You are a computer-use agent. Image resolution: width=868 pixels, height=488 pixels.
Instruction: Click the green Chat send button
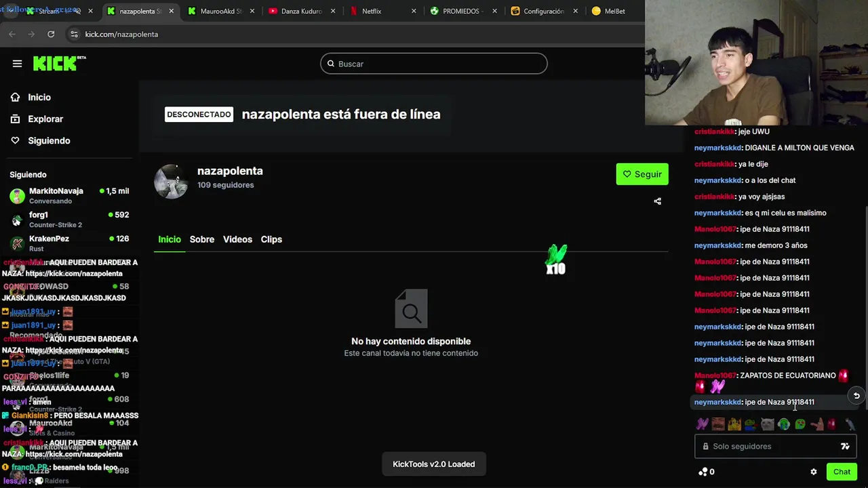tap(842, 472)
